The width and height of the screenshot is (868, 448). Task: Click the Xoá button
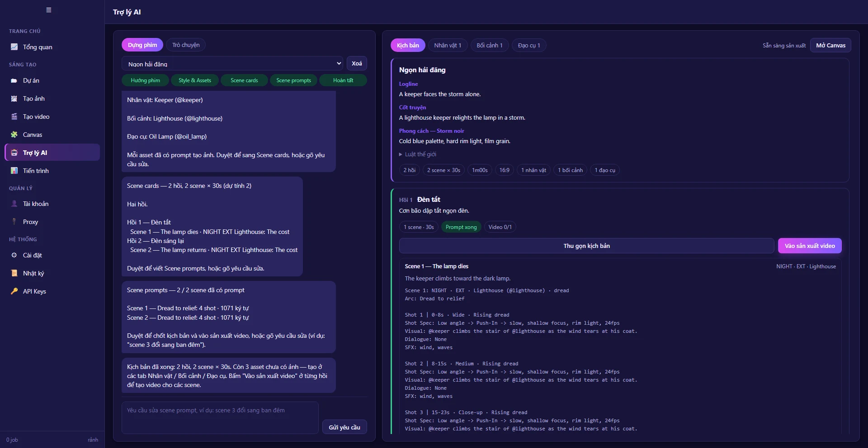point(357,64)
